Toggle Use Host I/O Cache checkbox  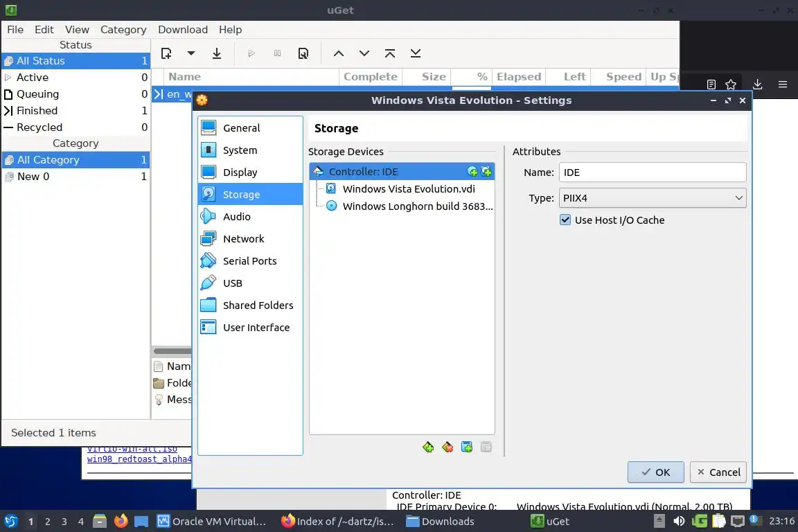[x=565, y=220]
